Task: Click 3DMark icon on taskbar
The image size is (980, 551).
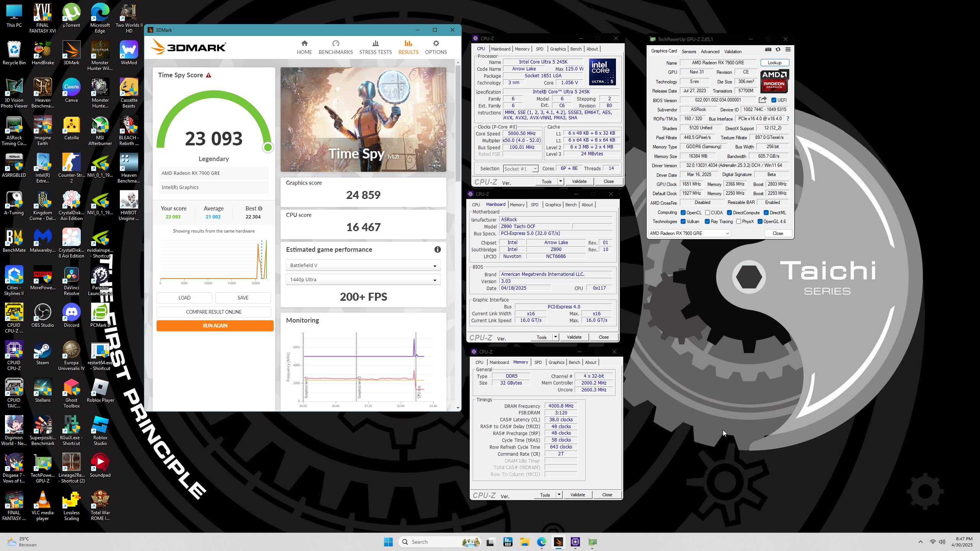Action: tap(558, 542)
